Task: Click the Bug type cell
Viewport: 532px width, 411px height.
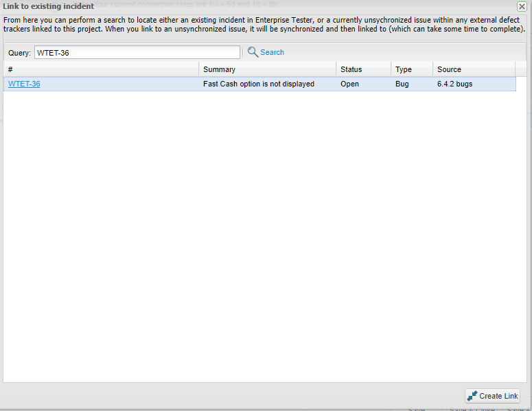Action: coord(402,84)
